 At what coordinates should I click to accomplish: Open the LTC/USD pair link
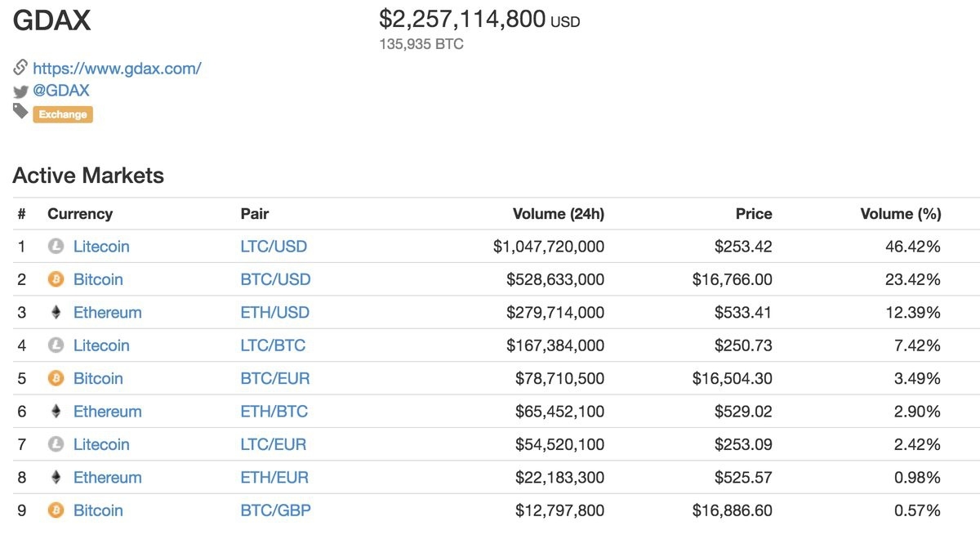274,246
